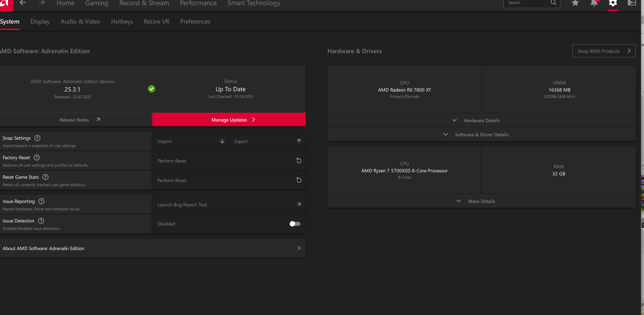Open settings gear icon
Viewport: 644px width, 315px height.
point(613,3)
